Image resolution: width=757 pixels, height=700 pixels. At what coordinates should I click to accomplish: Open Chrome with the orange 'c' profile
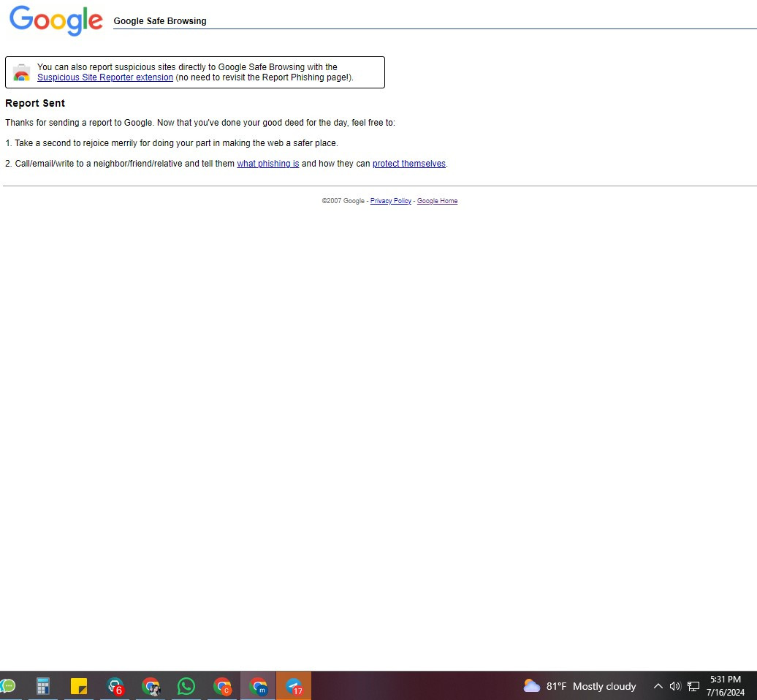click(223, 686)
